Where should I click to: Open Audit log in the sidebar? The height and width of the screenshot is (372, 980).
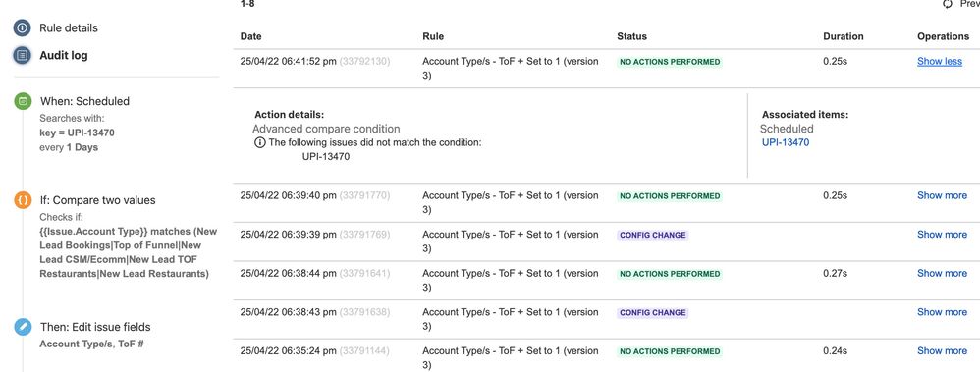point(63,56)
